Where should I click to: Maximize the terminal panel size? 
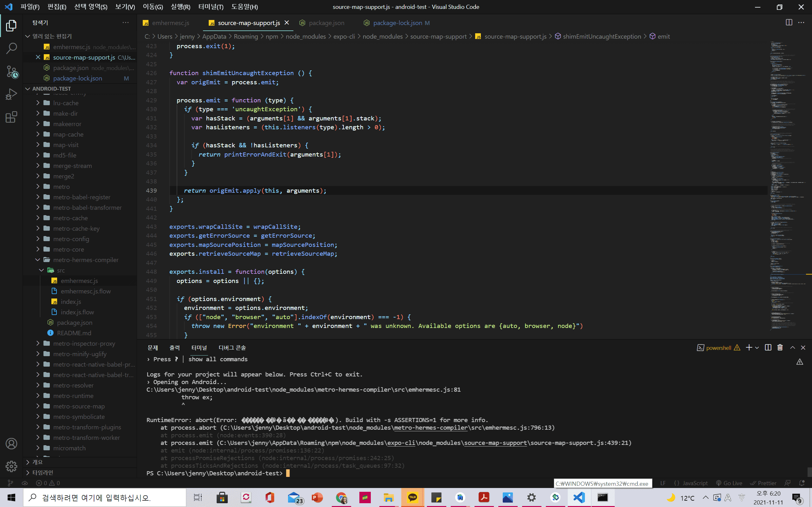tap(793, 348)
